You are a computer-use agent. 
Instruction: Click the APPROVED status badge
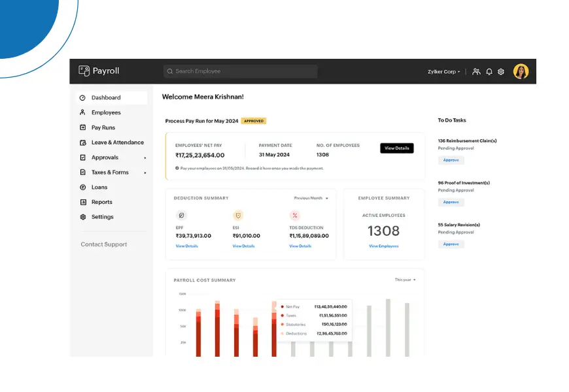[x=254, y=121]
